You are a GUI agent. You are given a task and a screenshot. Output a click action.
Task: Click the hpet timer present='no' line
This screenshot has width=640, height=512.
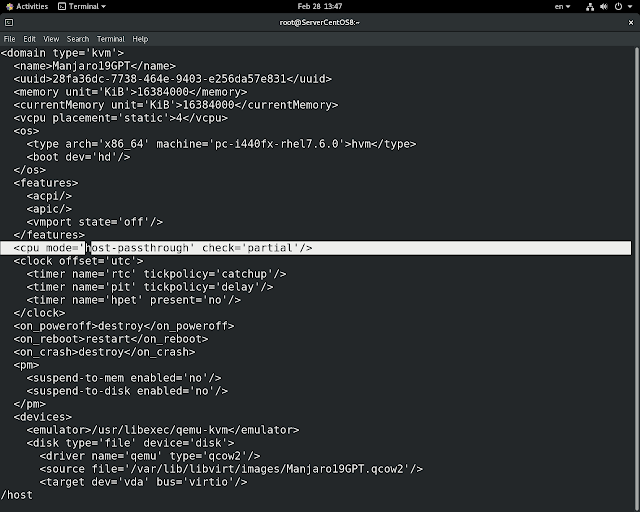click(133, 300)
